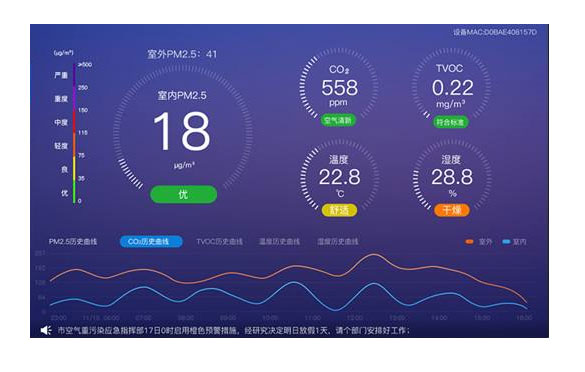Viewport: 585px width, 372px height.
Task: Click the 250 scale value
Action: click(x=83, y=87)
